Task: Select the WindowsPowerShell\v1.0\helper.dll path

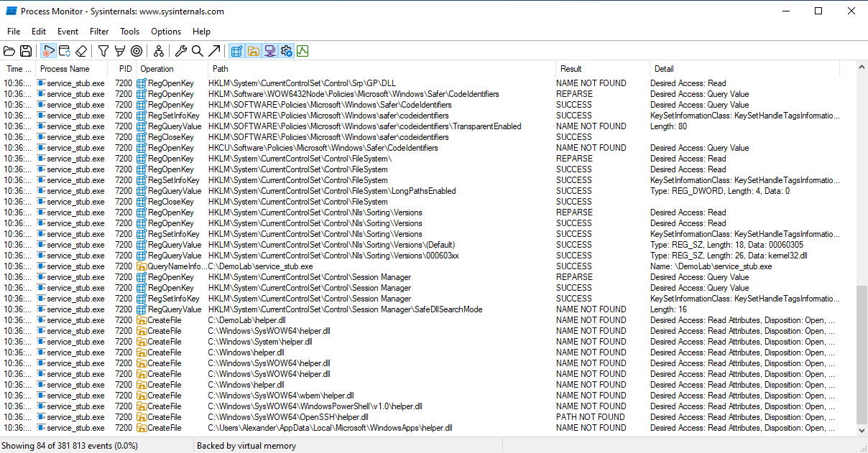Action: click(315, 406)
